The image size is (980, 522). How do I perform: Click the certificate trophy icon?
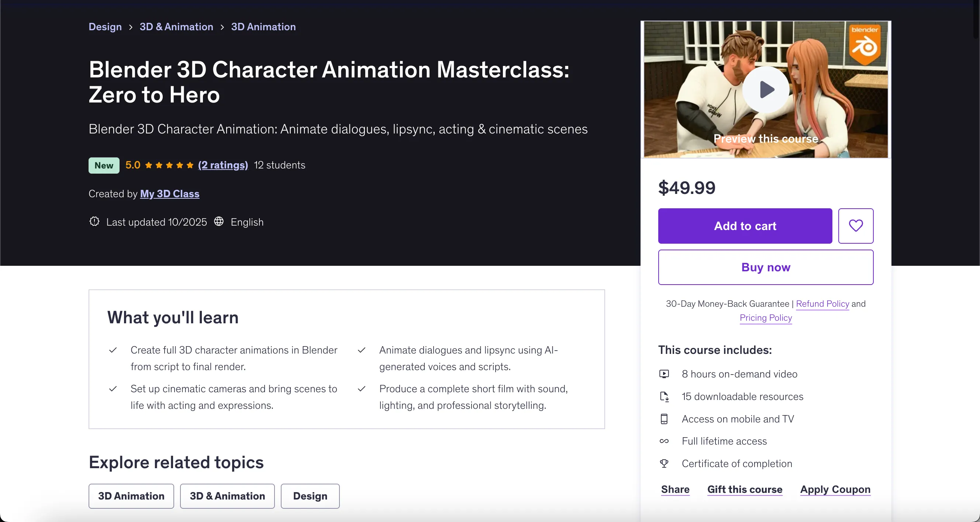coord(664,463)
